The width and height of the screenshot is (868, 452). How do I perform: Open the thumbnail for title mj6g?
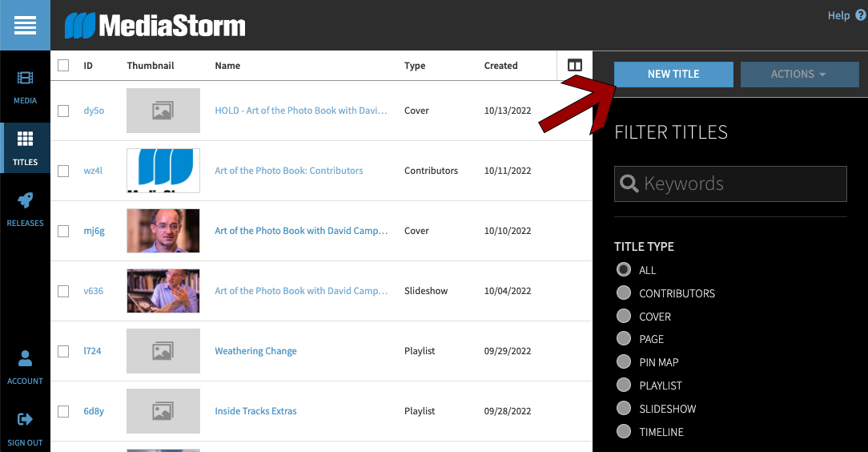(163, 231)
